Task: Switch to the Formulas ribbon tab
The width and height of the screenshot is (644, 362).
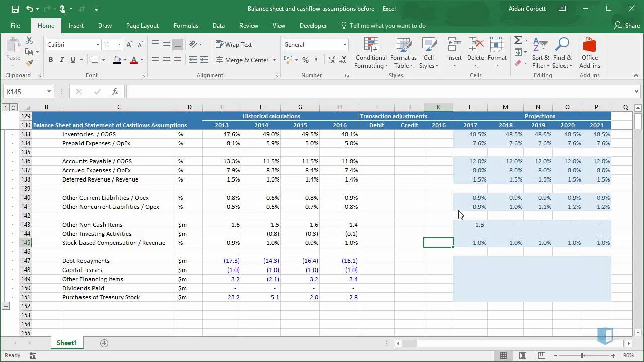Action: click(186, 26)
